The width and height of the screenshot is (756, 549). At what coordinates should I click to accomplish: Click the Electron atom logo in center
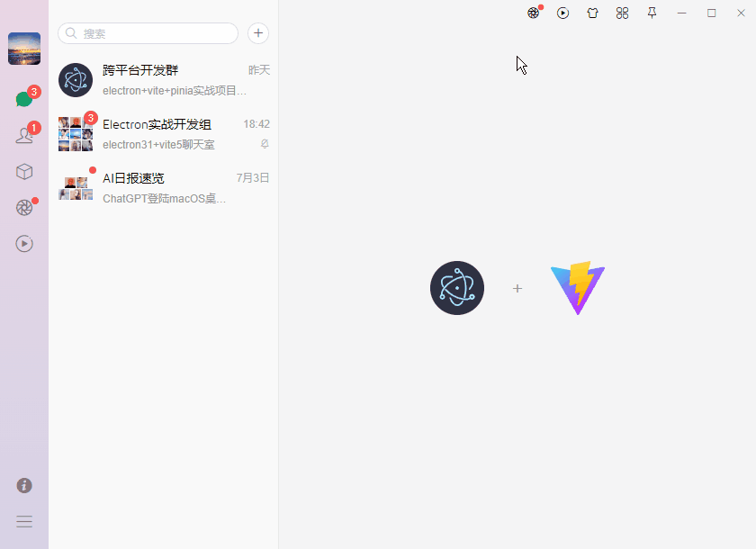click(x=456, y=287)
